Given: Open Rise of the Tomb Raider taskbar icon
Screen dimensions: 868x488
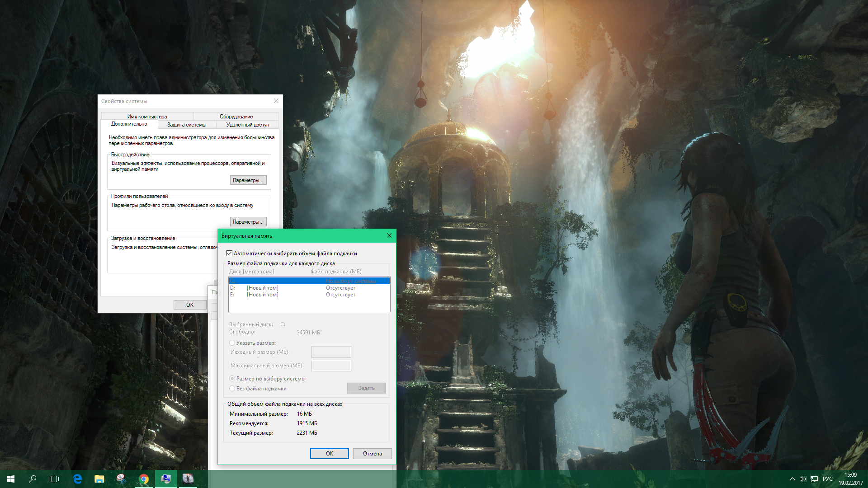Looking at the screenshot, I should [188, 479].
